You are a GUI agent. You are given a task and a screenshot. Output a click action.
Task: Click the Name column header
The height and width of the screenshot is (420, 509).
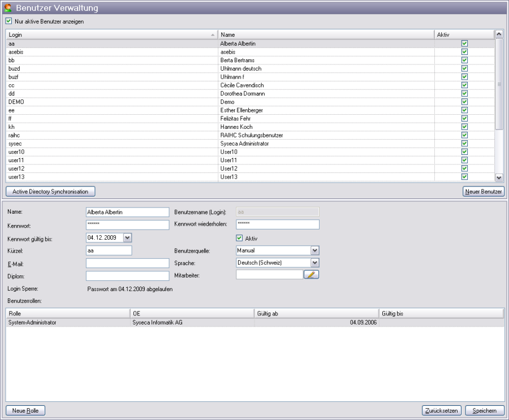326,35
